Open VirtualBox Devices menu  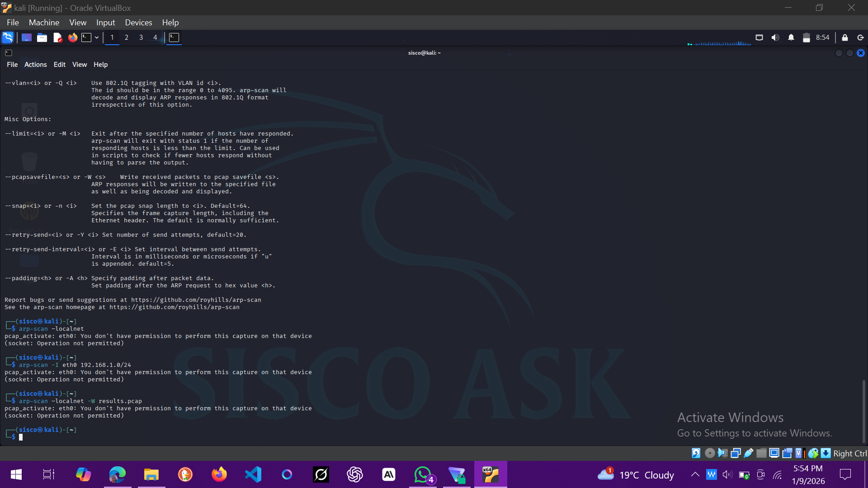[138, 23]
